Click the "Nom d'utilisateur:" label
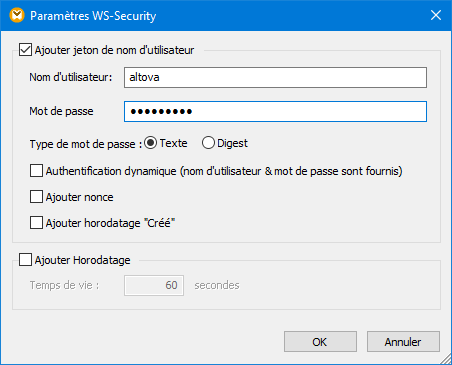Image resolution: width=452 pixels, height=365 pixels. [71, 77]
